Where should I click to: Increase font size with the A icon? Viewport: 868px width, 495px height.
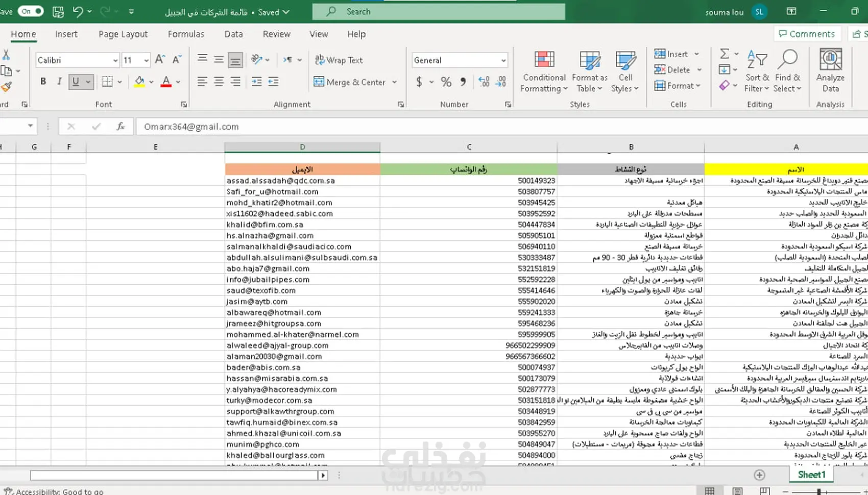click(160, 60)
